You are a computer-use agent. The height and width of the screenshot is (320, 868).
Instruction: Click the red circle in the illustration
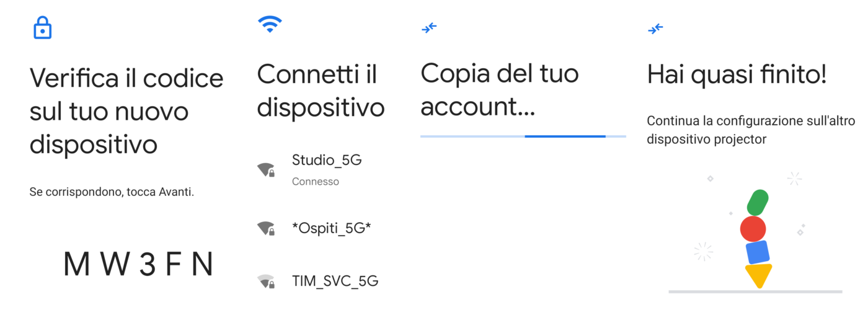point(753,229)
